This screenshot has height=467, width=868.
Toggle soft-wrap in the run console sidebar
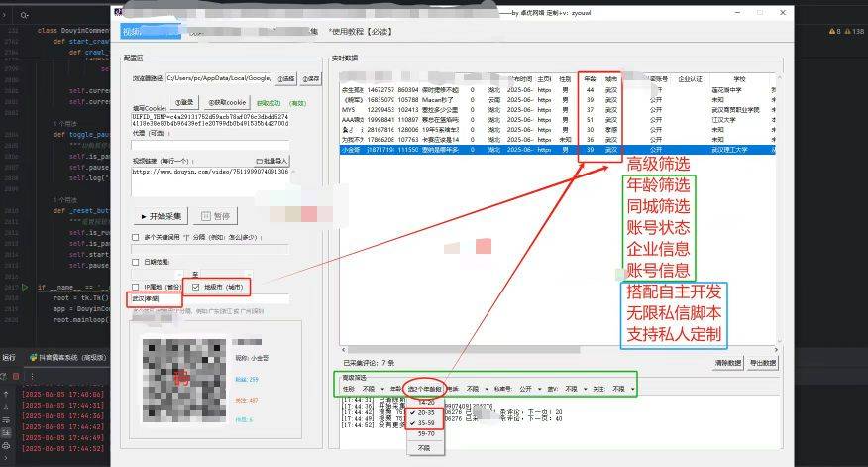(x=6, y=420)
